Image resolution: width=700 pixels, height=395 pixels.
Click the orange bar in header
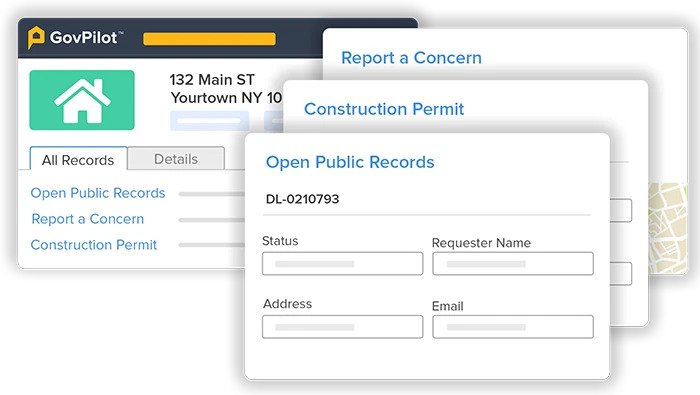(209, 39)
